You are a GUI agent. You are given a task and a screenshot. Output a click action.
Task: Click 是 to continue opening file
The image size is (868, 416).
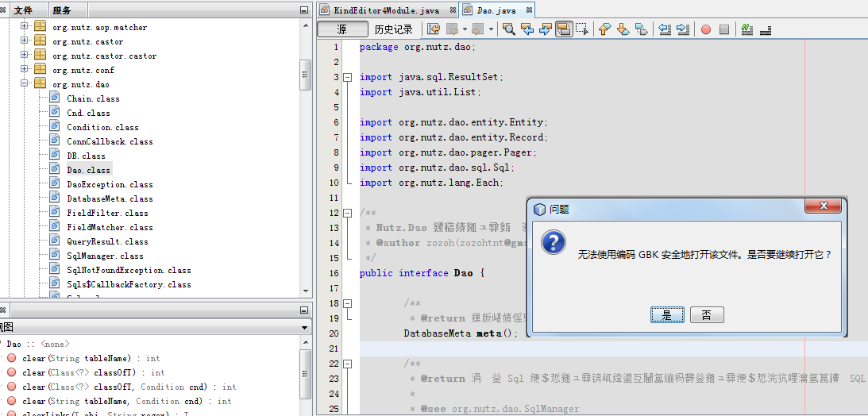667,314
